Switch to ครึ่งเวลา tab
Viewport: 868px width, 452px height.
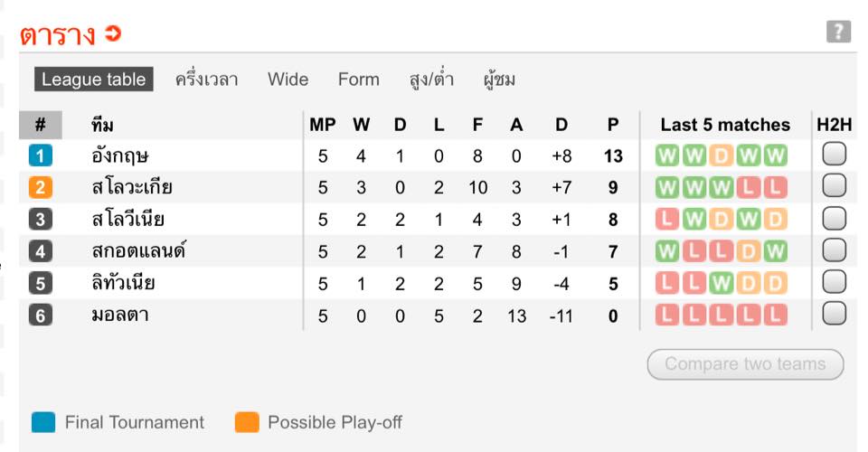[207, 80]
